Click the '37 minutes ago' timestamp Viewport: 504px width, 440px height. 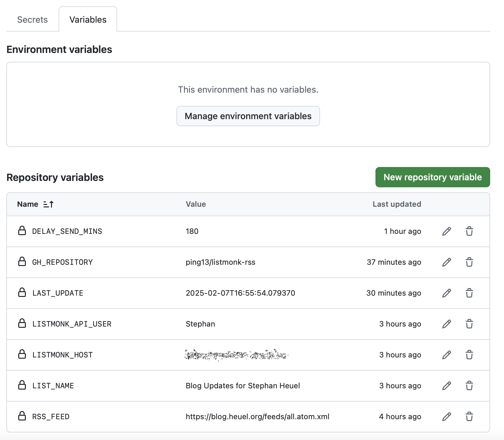394,262
